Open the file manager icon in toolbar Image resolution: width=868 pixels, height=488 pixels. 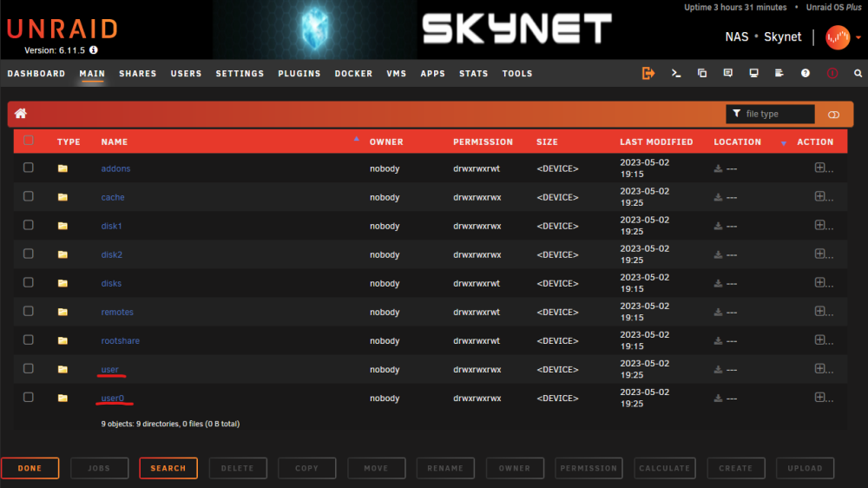tap(702, 73)
